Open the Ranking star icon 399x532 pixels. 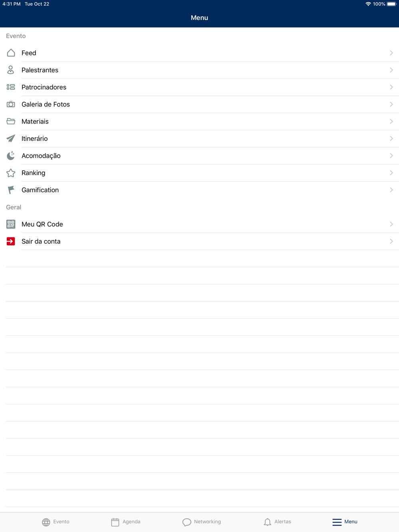[11, 173]
